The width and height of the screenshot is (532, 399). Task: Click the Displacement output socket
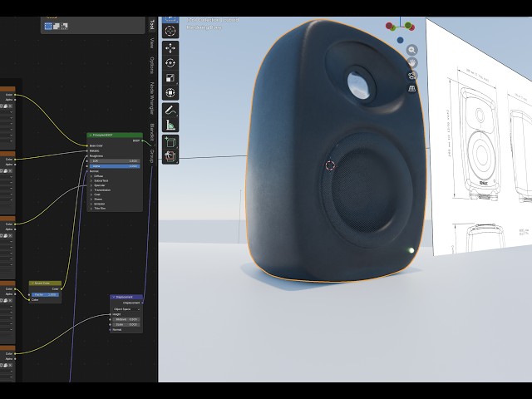[142, 303]
